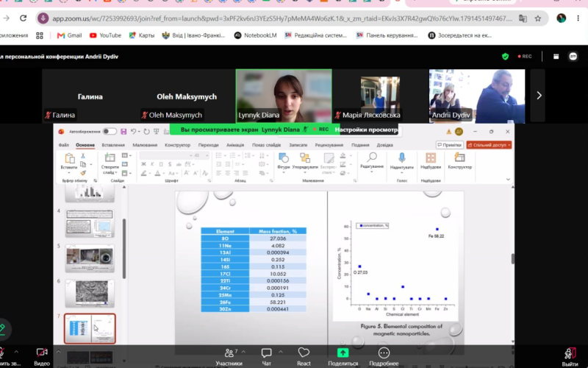Screen dimensions: 588x368
Task: Click the strikethrough S icon
Action: pos(170,164)
